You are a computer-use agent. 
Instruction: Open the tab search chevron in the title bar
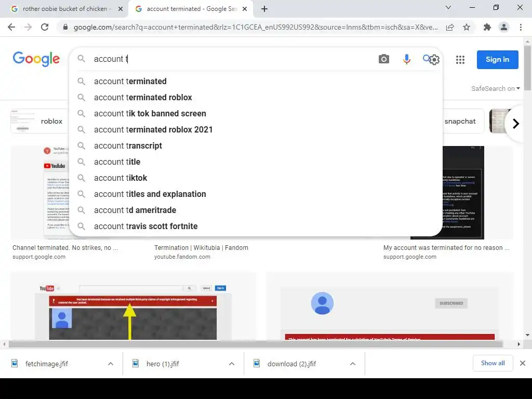click(x=448, y=7)
